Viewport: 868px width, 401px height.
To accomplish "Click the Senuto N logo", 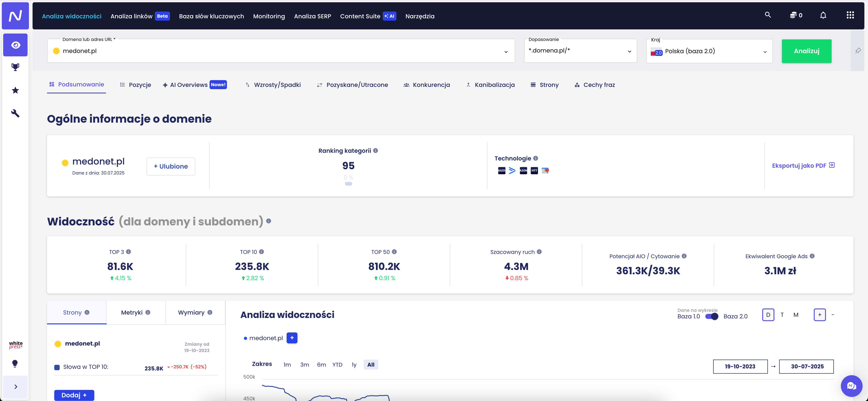I will [x=15, y=16].
